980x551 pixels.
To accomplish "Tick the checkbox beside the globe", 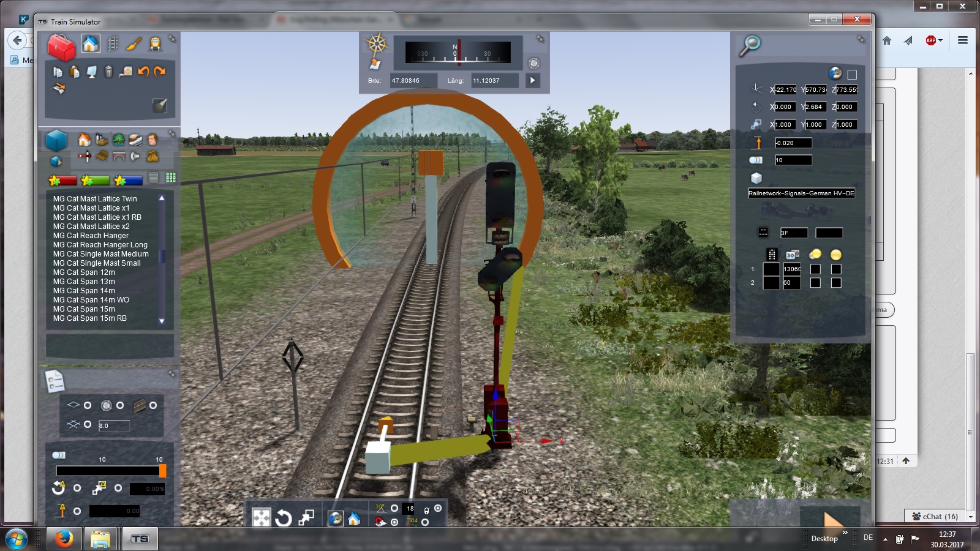I will tap(852, 75).
